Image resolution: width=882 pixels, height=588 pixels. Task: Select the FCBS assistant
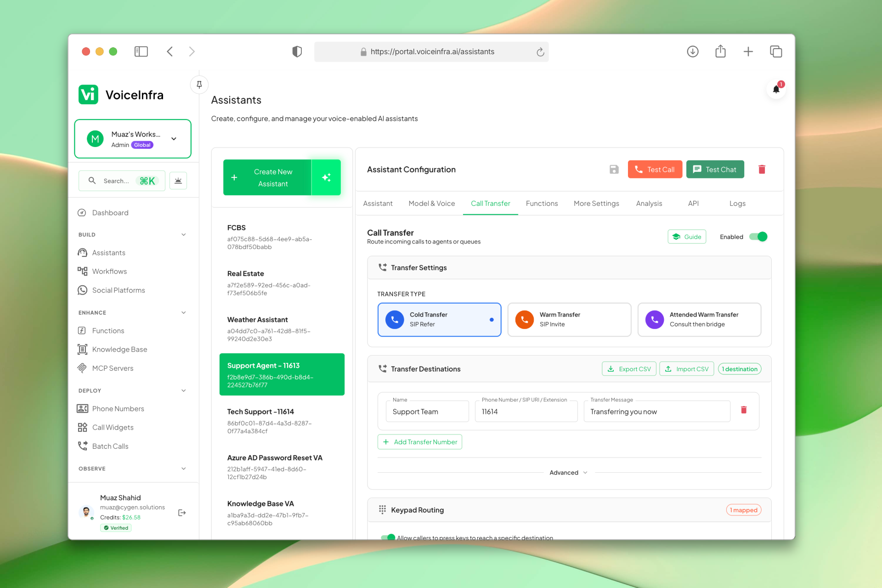[282, 237]
